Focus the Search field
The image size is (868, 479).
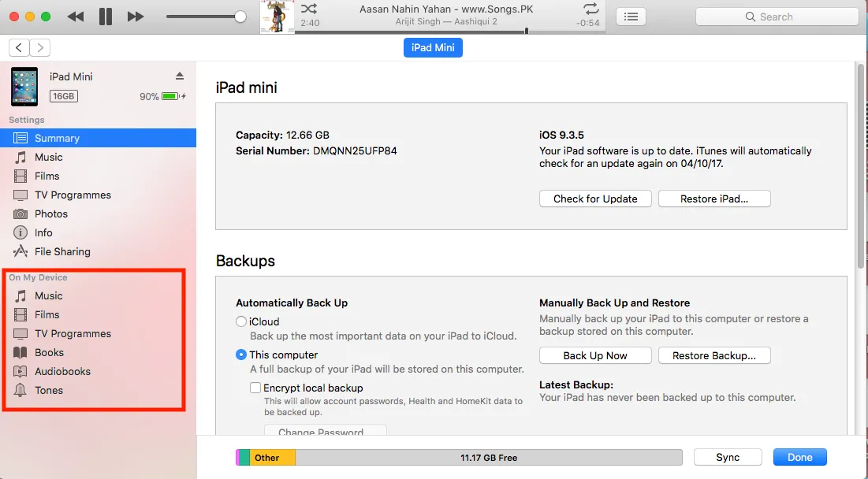pos(777,17)
